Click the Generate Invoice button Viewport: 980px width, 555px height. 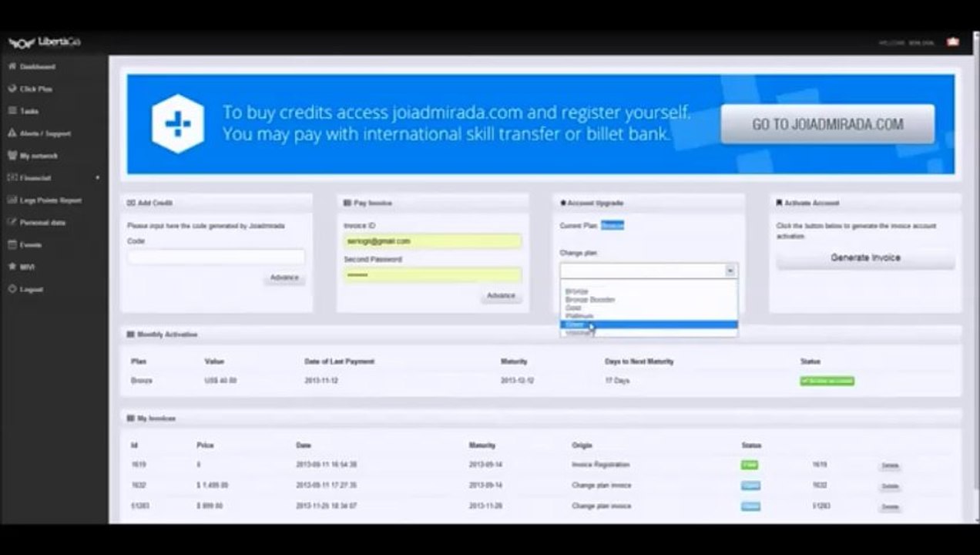[x=865, y=258]
